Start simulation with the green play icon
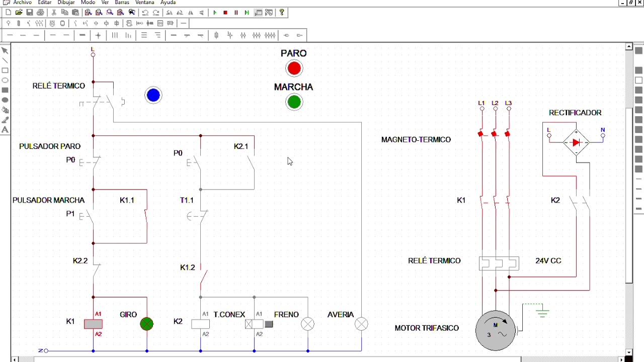 click(215, 12)
